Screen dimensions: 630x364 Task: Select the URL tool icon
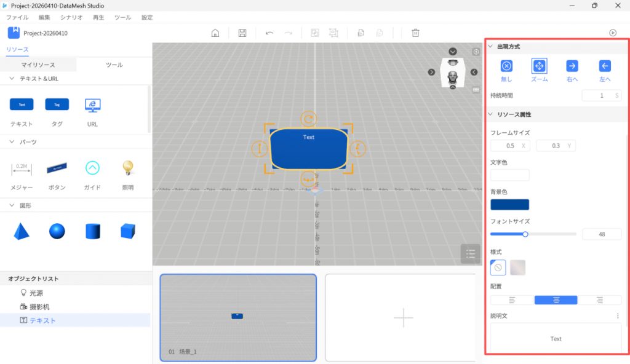pos(92,105)
